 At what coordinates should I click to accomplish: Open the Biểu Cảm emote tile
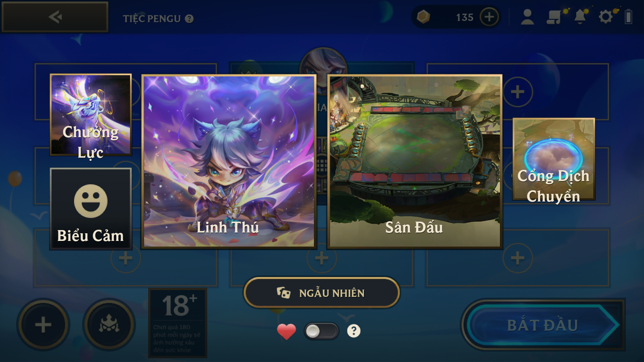[91, 209]
